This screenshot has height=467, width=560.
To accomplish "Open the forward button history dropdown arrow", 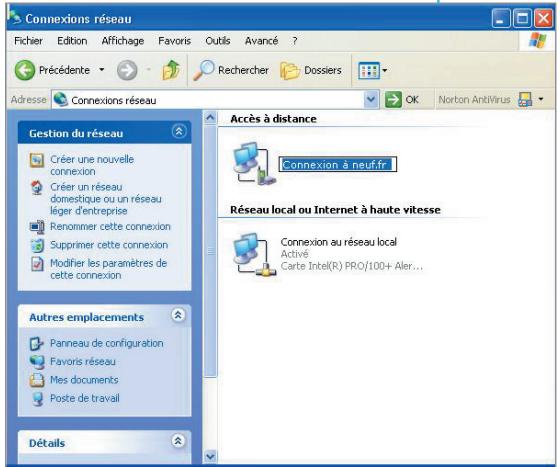I will point(149,70).
